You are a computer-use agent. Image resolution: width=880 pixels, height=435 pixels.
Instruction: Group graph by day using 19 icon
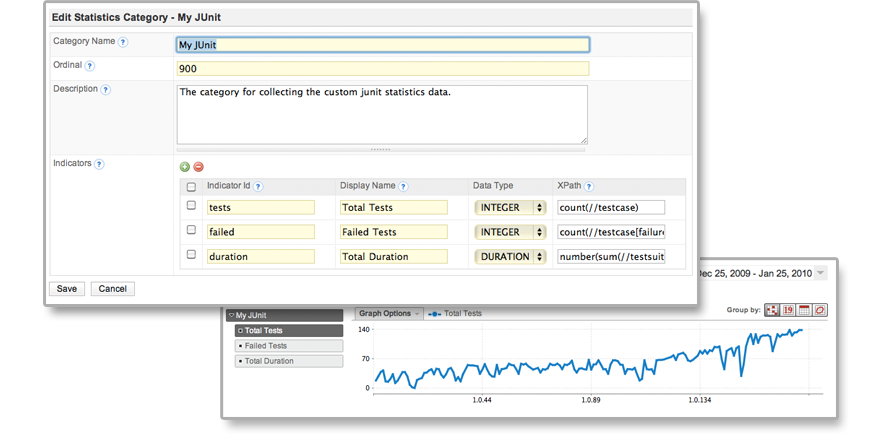pyautogui.click(x=788, y=310)
